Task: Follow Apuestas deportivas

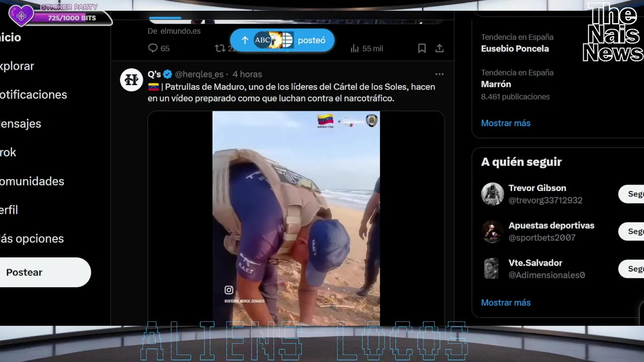Action: [x=631, y=231]
